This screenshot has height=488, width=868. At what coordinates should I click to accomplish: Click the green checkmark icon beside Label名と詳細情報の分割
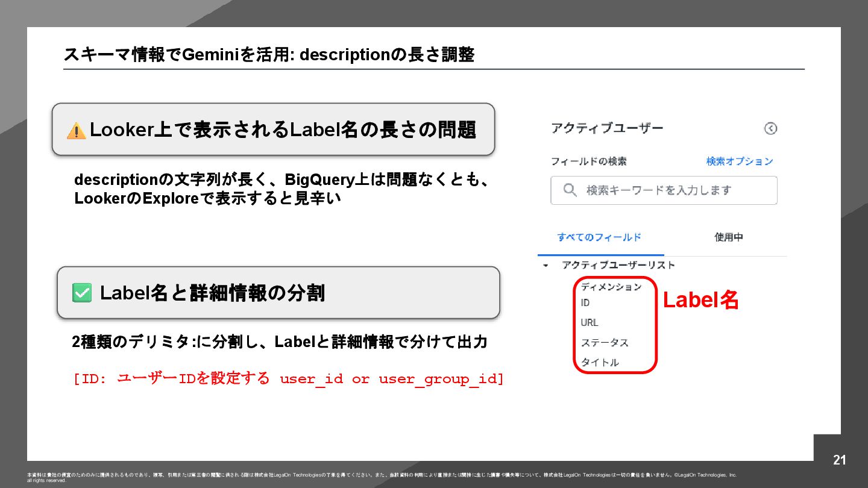click(81, 293)
